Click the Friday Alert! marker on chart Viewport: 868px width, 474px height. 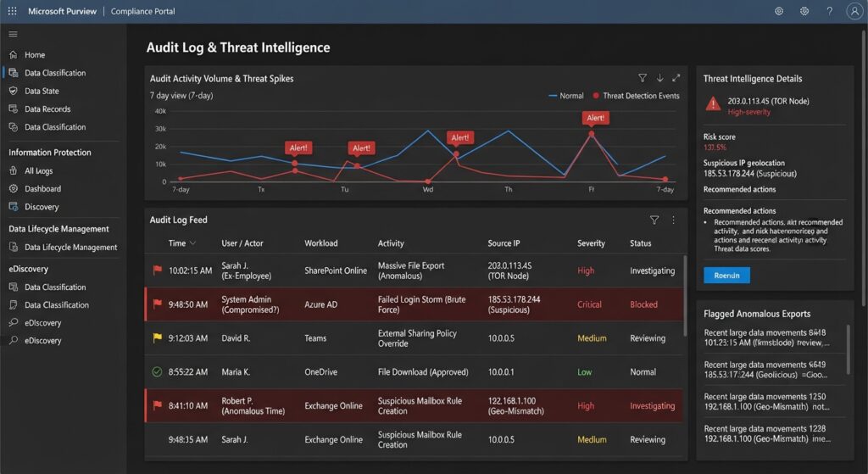tap(595, 118)
